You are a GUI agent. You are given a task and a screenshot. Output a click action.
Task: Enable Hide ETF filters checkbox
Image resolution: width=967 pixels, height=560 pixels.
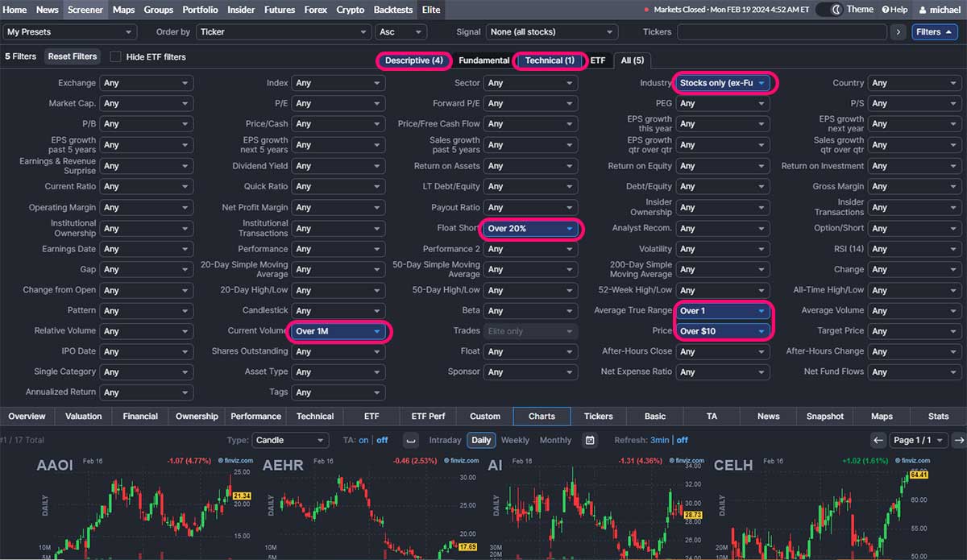(x=116, y=57)
